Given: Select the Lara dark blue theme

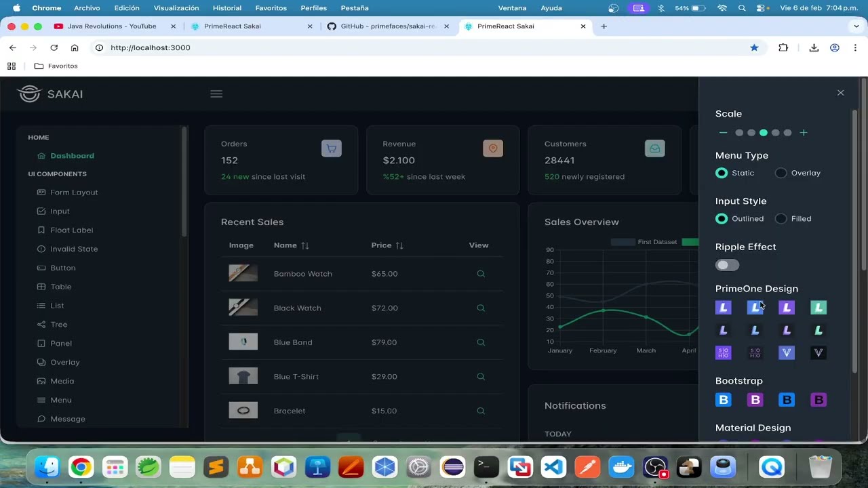Looking at the screenshot, I should (x=755, y=331).
